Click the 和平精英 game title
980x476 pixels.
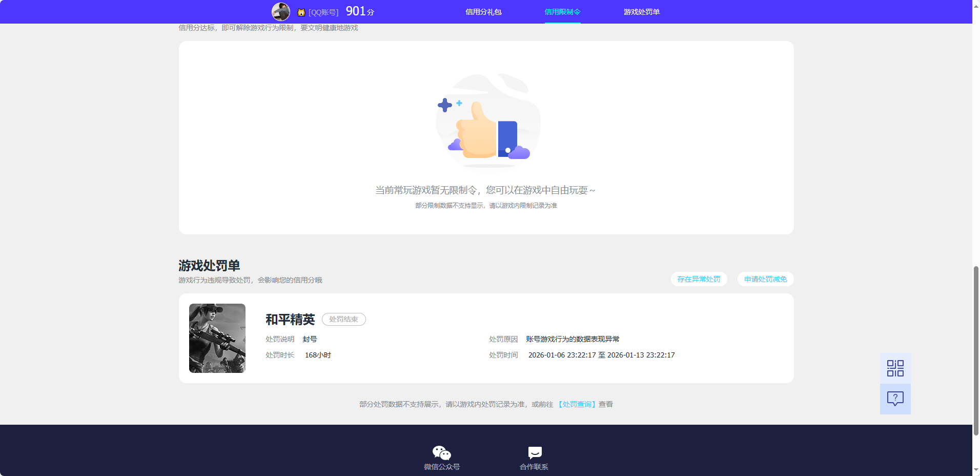click(x=290, y=320)
